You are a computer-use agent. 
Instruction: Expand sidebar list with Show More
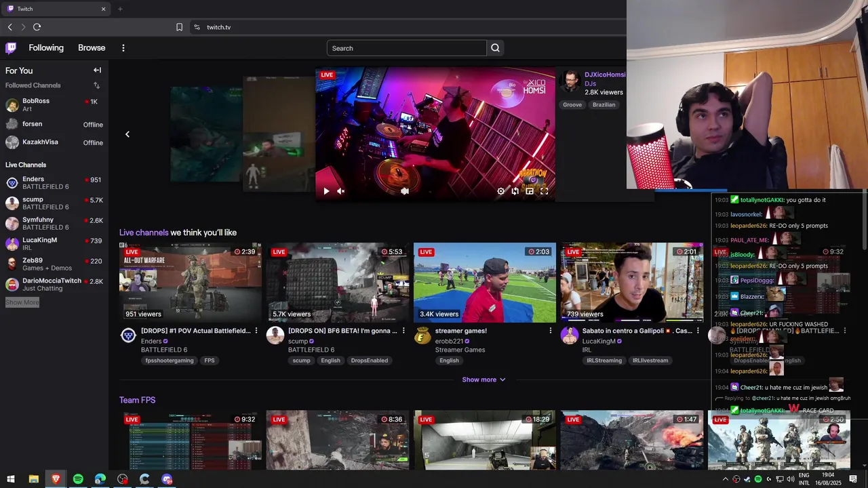(22, 302)
